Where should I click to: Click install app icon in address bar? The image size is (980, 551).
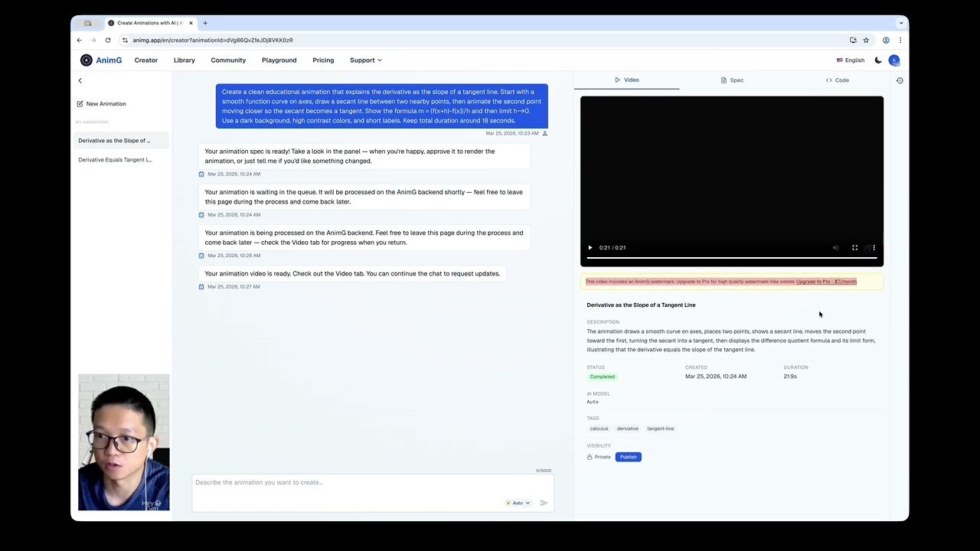click(x=853, y=40)
